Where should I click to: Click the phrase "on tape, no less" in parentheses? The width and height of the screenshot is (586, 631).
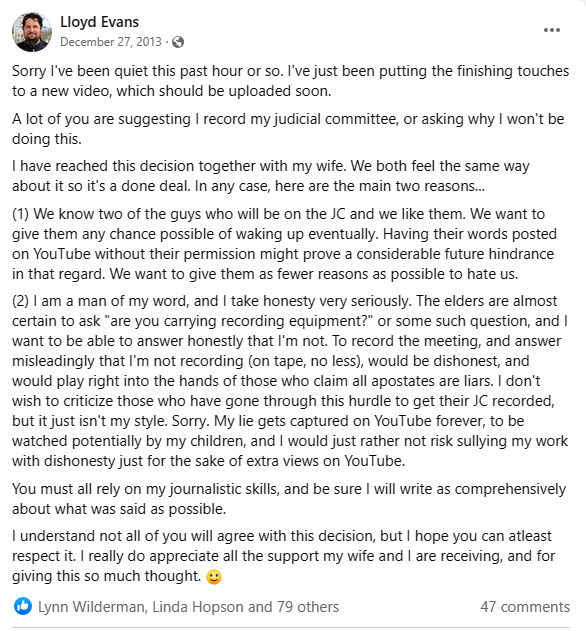point(306,361)
